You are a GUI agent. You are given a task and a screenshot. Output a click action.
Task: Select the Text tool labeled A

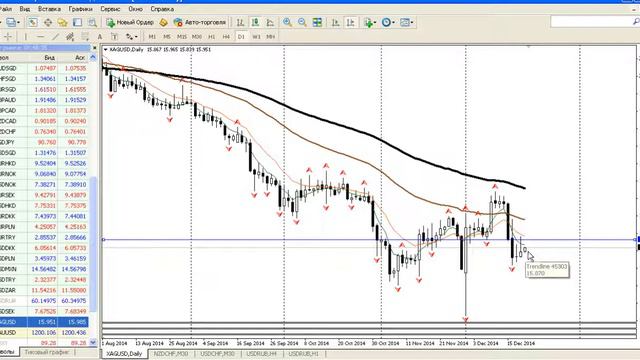[100, 37]
